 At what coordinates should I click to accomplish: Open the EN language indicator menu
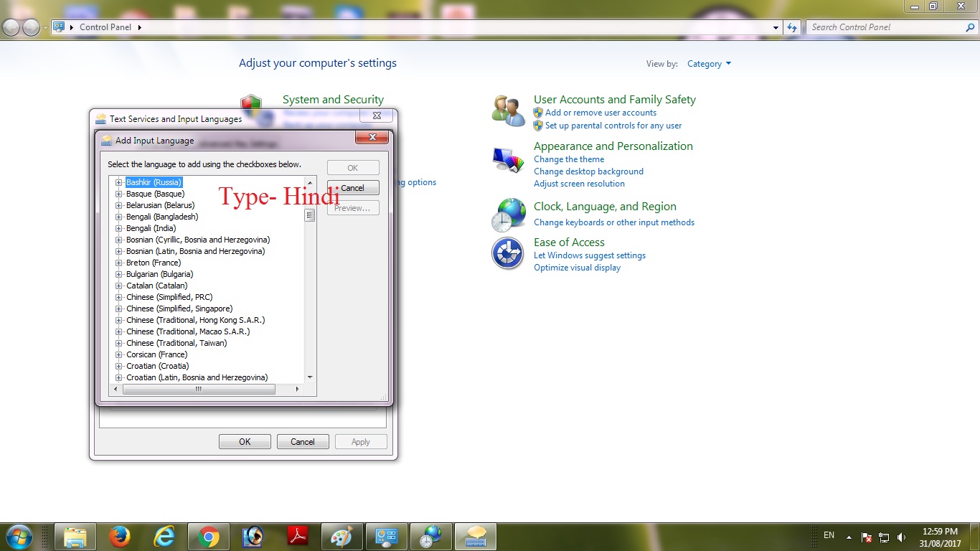(x=829, y=535)
